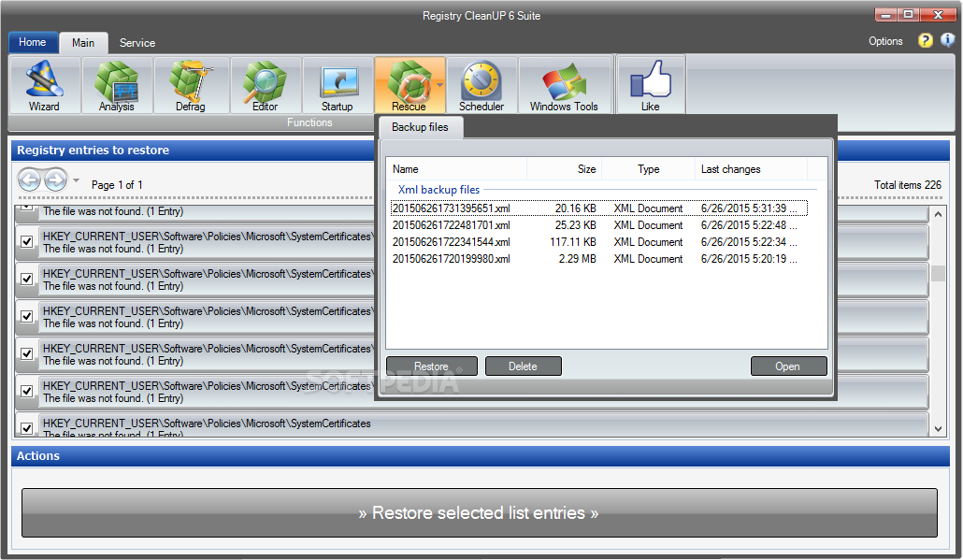Click the Delete backup button
The image size is (963, 560).
tap(523, 366)
